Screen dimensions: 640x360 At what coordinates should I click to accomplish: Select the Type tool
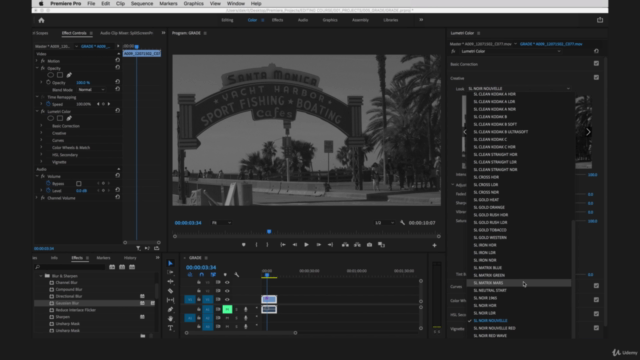(x=171, y=328)
